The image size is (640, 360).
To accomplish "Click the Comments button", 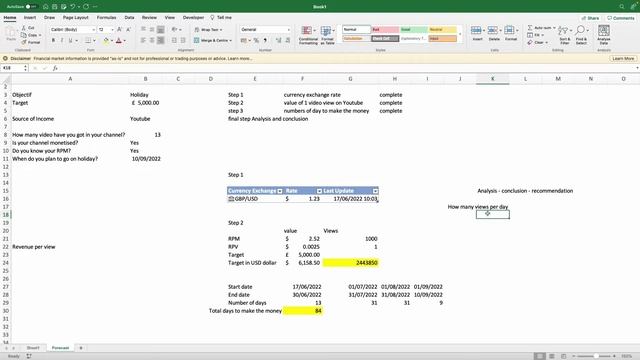I will [x=620, y=18].
